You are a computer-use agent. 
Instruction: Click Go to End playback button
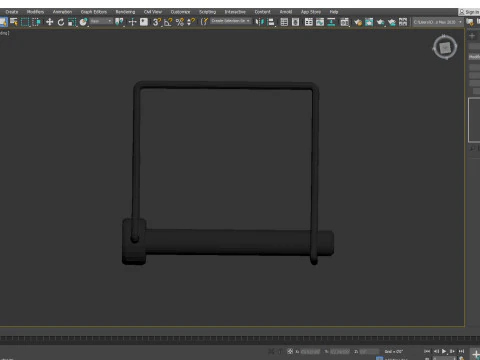coord(461,351)
